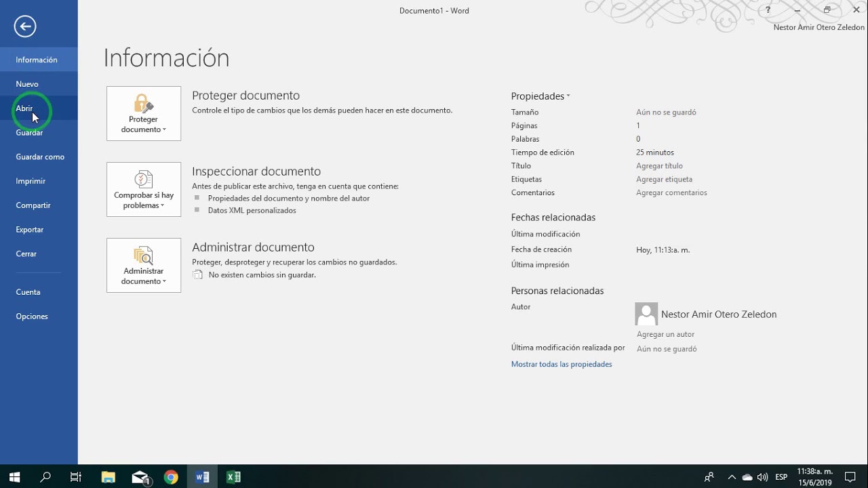Open Imprimir in the sidebar
This screenshot has width=868, height=488.
tap(39, 181)
